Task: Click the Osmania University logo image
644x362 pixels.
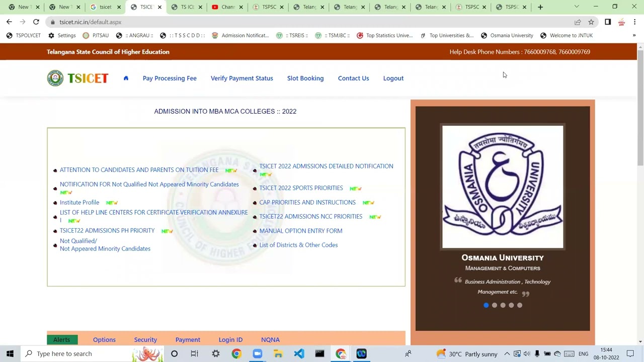Action: point(503,187)
